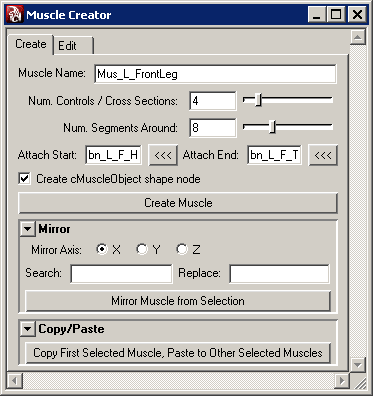
Task: Minimize the Muscle Creator window
Action: coord(317,15)
